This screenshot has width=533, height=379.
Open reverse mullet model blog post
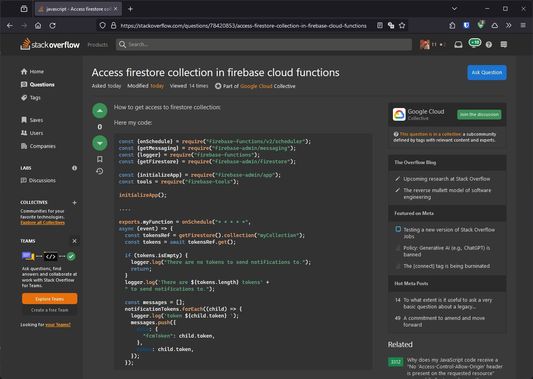pyautogui.click(x=447, y=193)
